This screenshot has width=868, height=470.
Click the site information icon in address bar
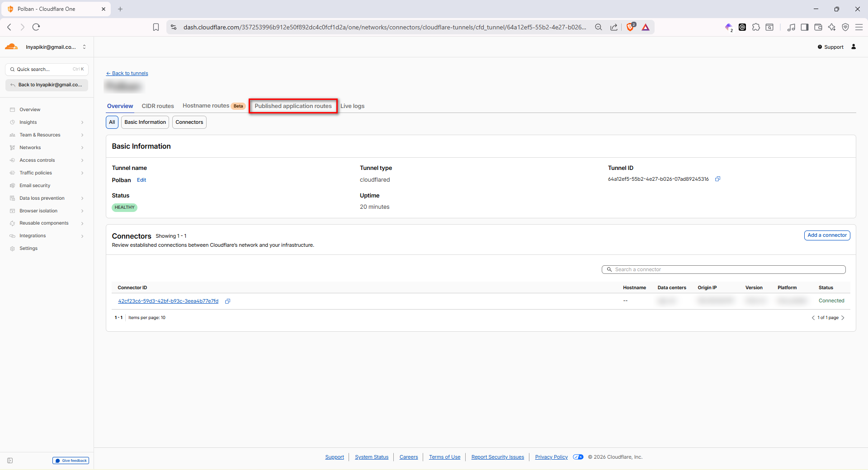tap(174, 27)
